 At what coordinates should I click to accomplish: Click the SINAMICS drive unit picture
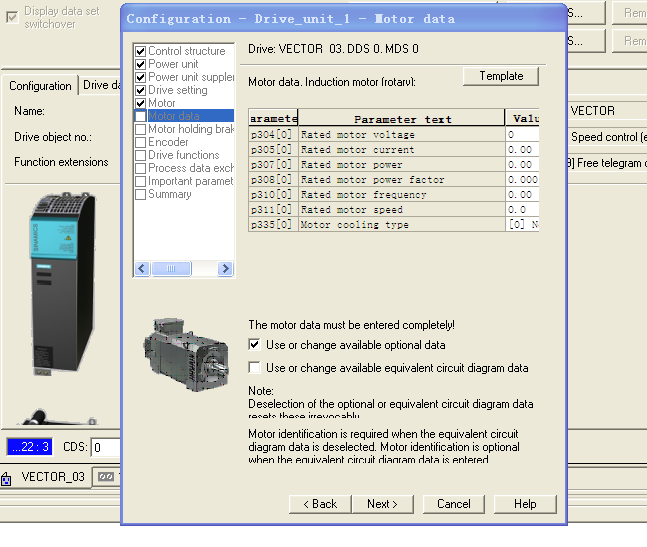point(60,284)
